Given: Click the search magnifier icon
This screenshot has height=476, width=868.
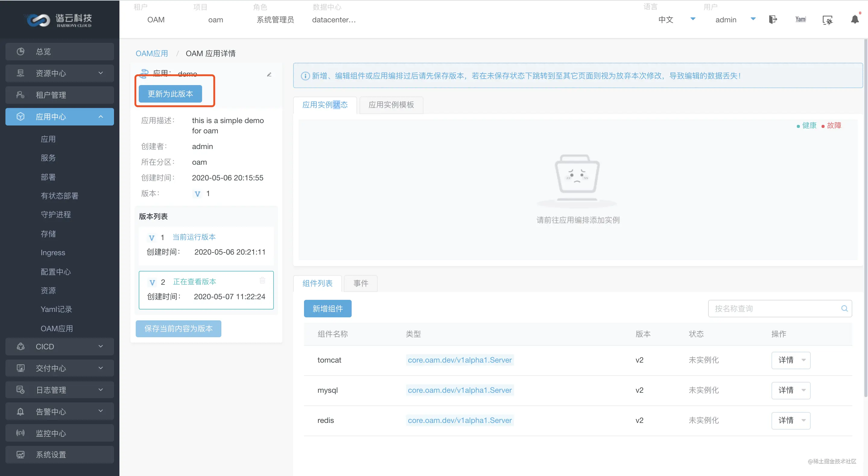Looking at the screenshot, I should (844, 308).
